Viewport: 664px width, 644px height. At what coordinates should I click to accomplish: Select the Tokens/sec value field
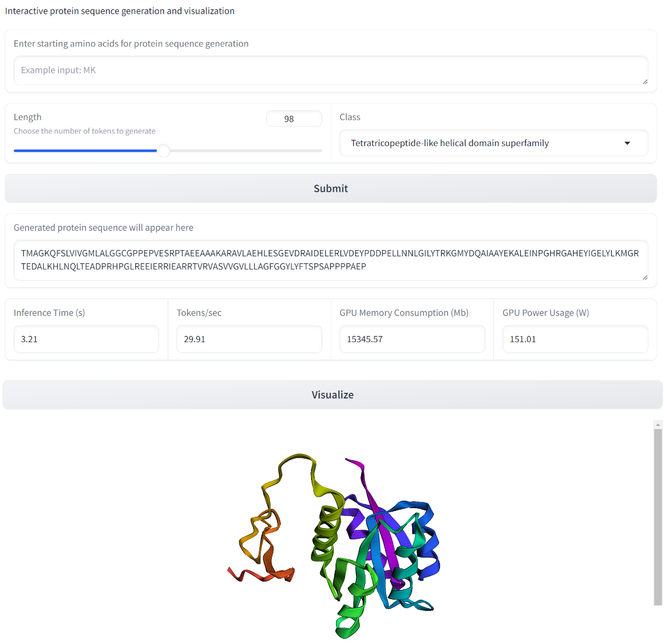249,339
